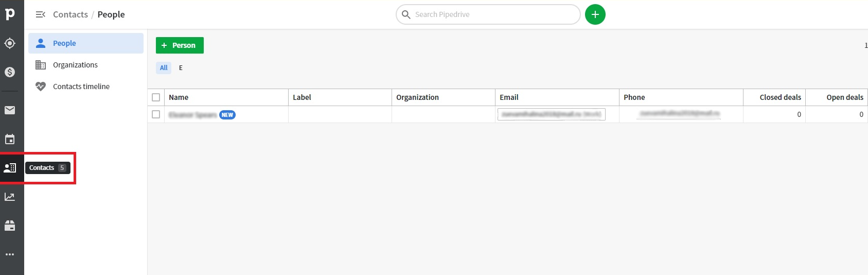Click the Closed deals value 0
Screen dimensions: 868x275
(799, 114)
